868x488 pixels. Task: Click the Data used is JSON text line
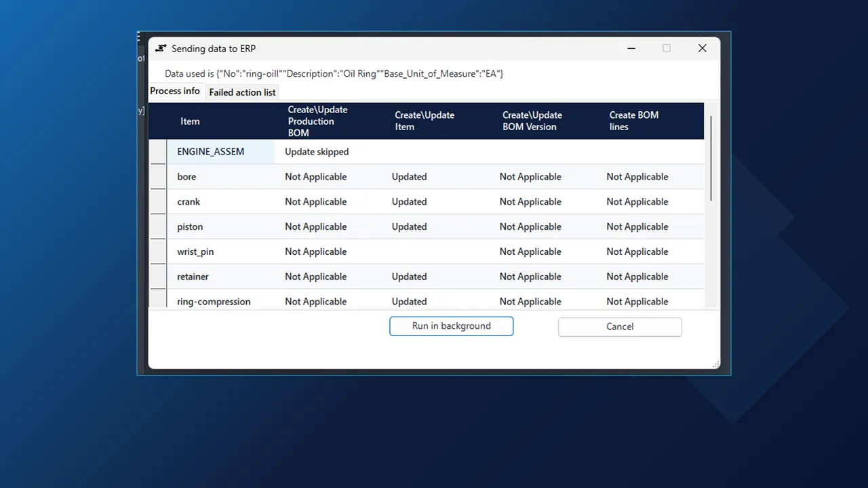tap(334, 73)
